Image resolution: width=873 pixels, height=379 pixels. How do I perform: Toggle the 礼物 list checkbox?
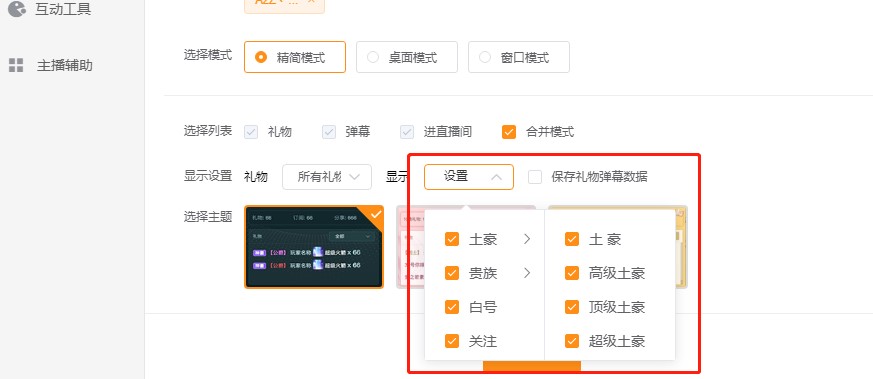point(251,132)
